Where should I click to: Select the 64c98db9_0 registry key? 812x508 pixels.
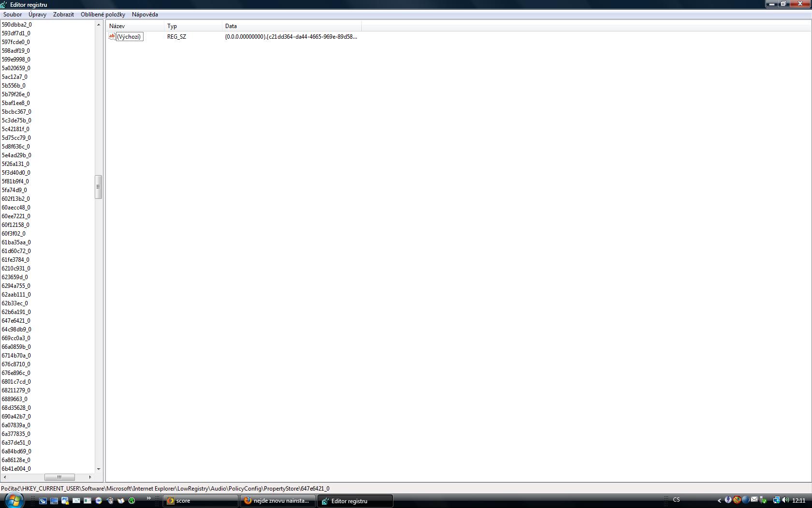[16, 329]
